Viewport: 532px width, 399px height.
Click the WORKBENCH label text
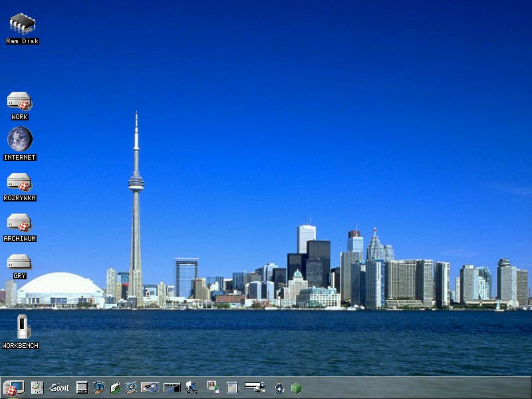tap(21, 346)
